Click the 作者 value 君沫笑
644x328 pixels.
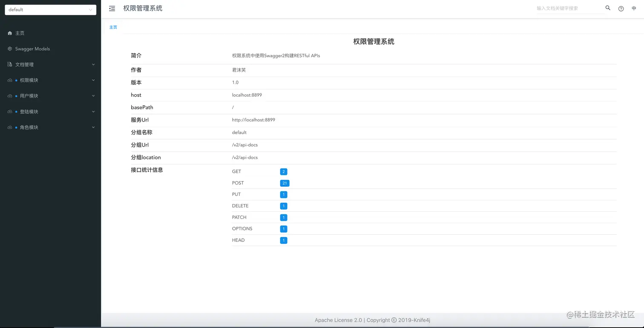(x=239, y=70)
